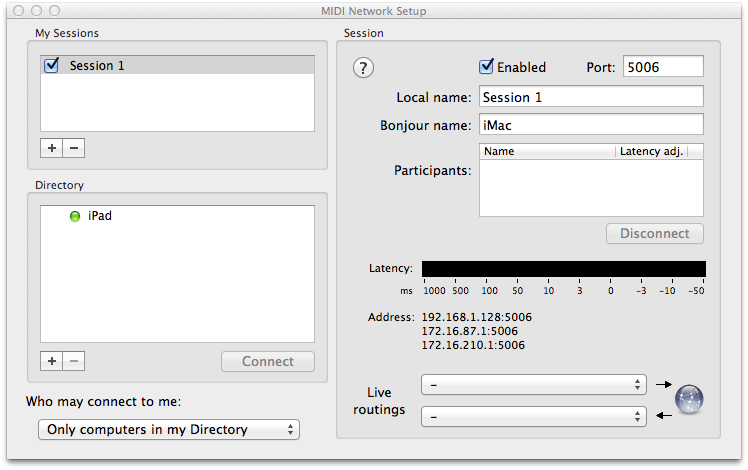Screen dimensions: 748x470
Task: Remove session with My Sessions minus button
Action: pos(74,148)
